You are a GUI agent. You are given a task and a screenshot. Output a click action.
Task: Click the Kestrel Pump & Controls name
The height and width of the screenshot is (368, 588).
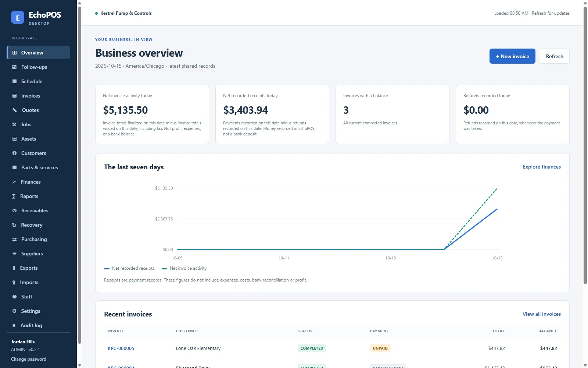pyautogui.click(x=126, y=13)
